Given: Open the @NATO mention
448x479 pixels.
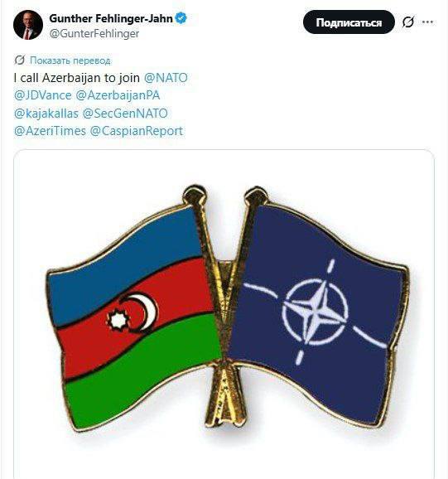Looking at the screenshot, I should point(166,78).
